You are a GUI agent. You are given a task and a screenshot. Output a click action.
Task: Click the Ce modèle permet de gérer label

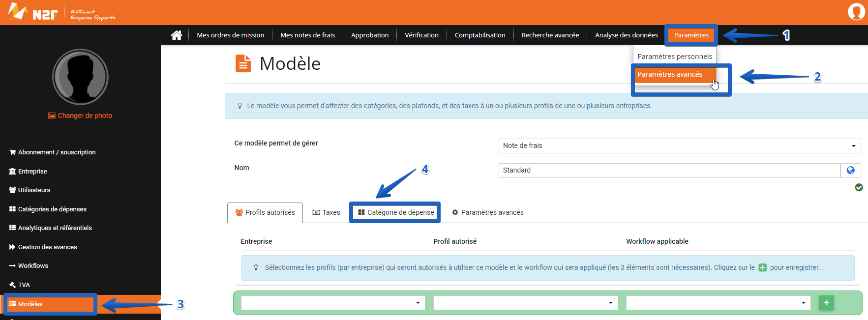(x=276, y=143)
